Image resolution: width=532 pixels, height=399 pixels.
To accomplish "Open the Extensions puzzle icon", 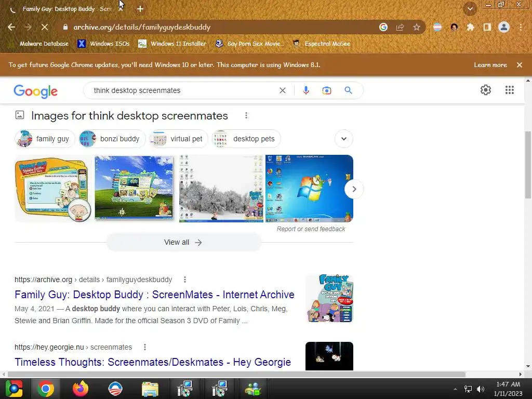I will [x=470, y=27].
